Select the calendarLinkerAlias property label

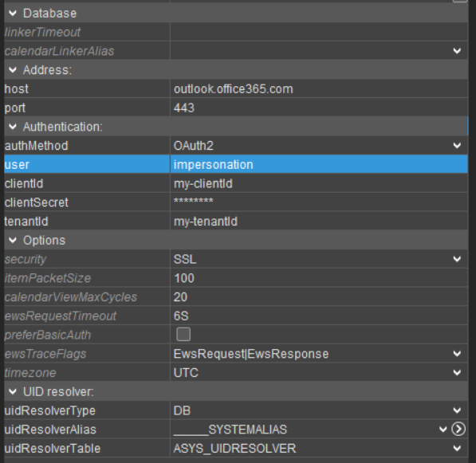click(x=59, y=51)
